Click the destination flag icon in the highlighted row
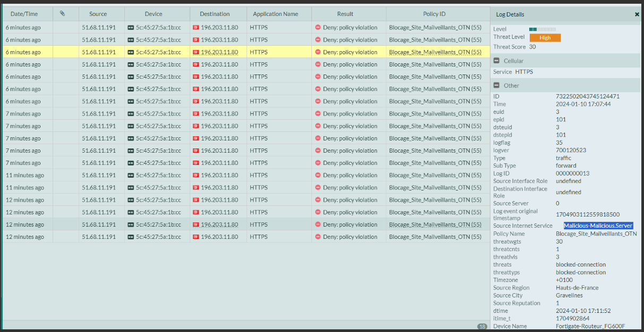 (x=196, y=52)
